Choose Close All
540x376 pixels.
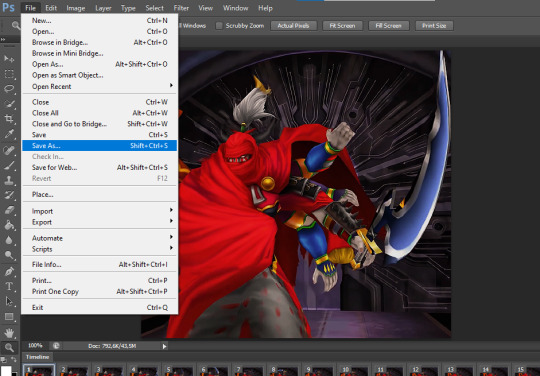pos(99,113)
